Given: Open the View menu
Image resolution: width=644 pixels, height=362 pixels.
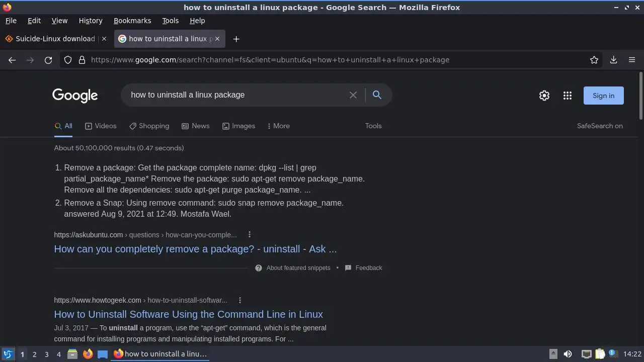Looking at the screenshot, I should click(x=59, y=21).
